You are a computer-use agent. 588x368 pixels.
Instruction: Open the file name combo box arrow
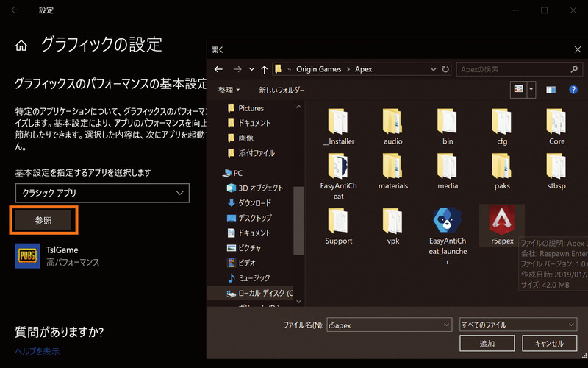pyautogui.click(x=446, y=325)
